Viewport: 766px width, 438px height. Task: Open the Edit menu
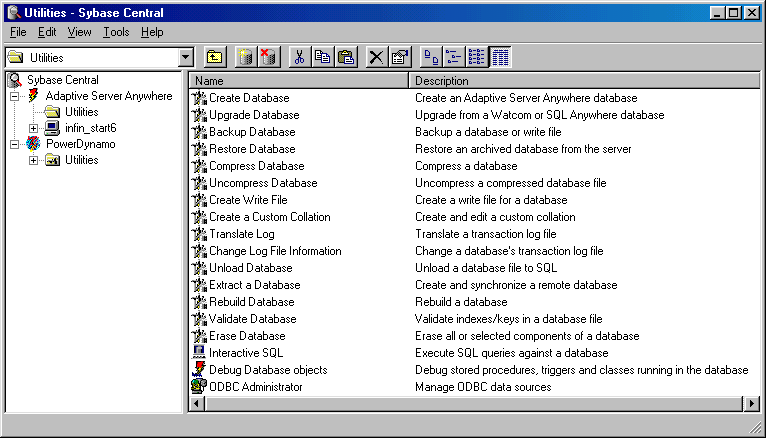pos(47,32)
